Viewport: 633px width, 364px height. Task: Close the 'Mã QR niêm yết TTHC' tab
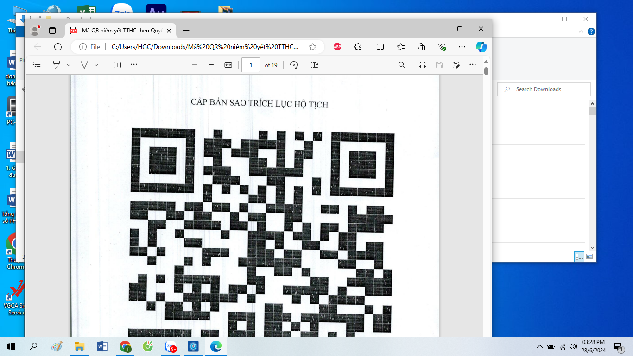[x=169, y=31]
